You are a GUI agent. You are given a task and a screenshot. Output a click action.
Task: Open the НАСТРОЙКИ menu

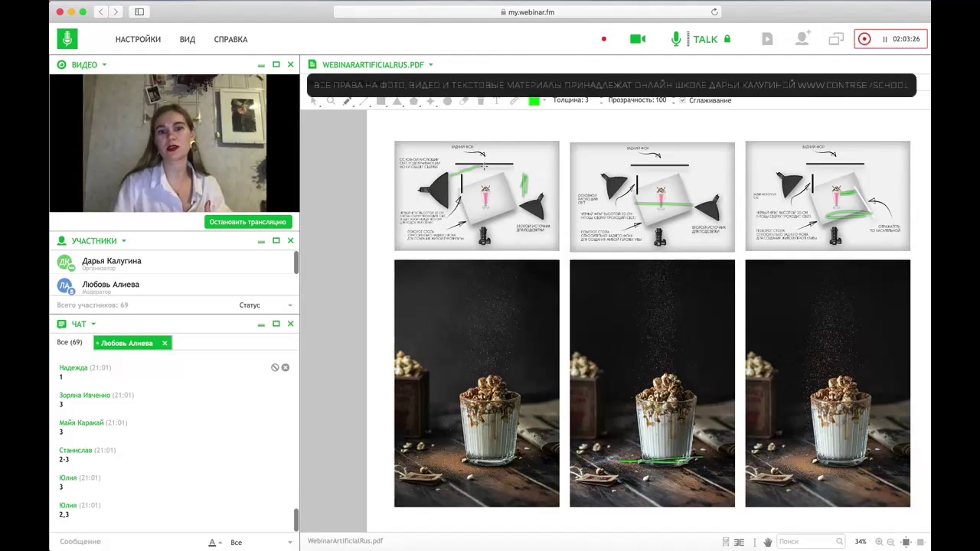coord(138,39)
